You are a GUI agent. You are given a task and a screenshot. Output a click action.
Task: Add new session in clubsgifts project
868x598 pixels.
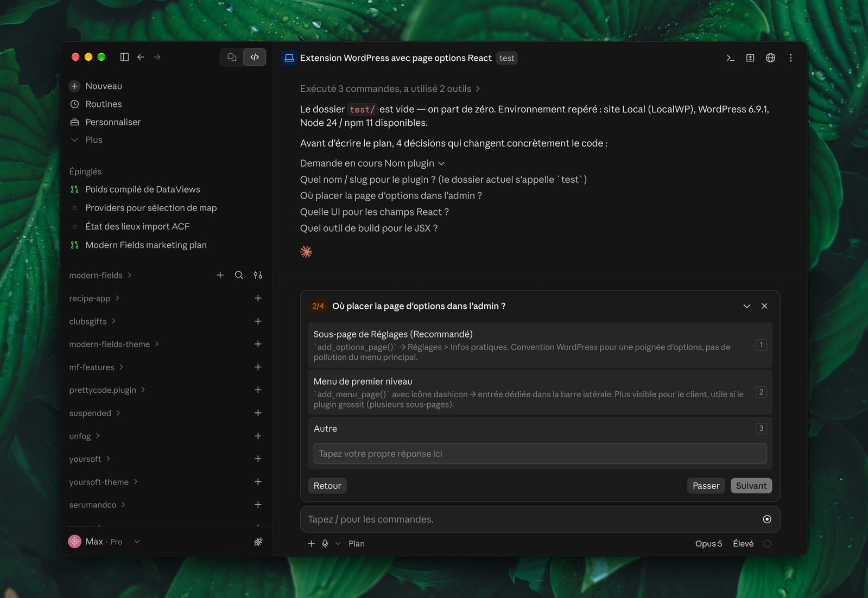(258, 321)
